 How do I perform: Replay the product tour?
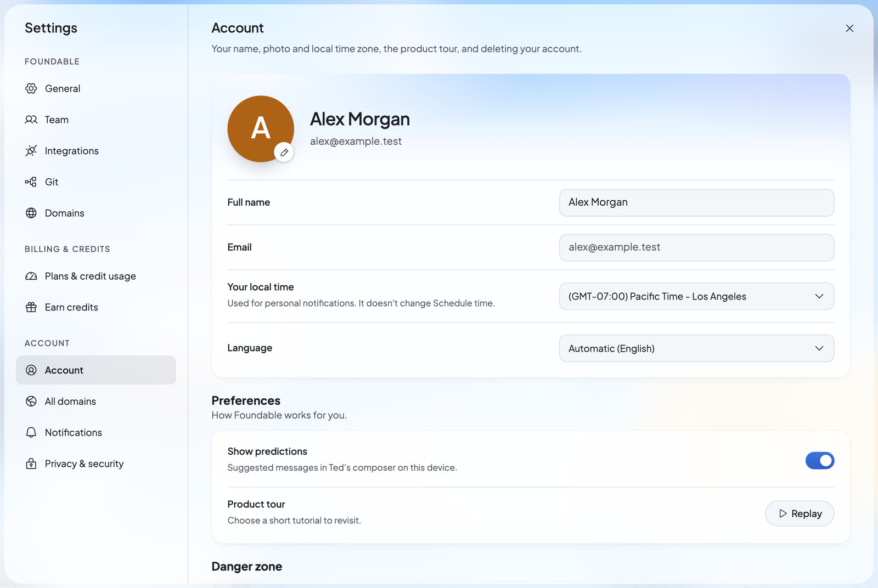click(x=800, y=513)
